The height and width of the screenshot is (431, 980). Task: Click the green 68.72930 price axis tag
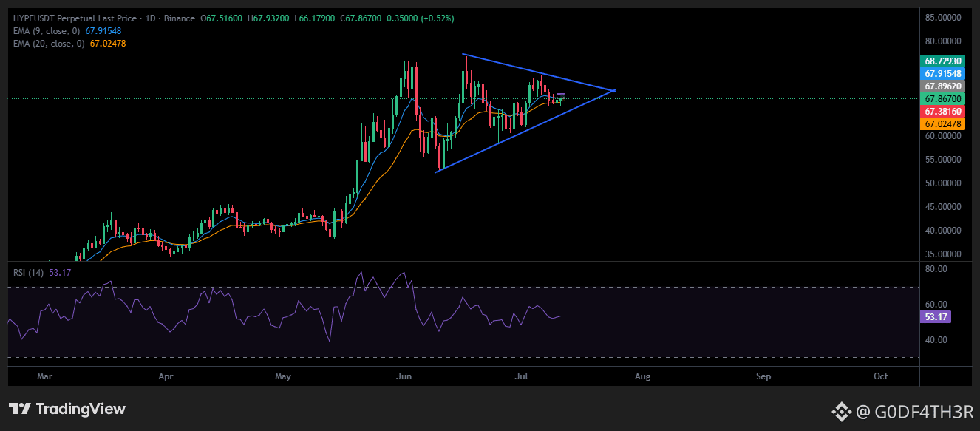(x=942, y=61)
